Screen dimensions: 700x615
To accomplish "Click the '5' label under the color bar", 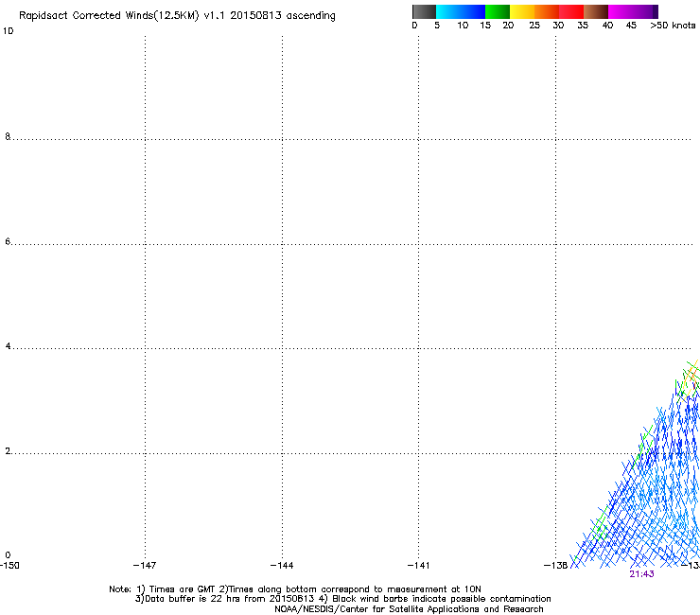I will coord(437,26).
